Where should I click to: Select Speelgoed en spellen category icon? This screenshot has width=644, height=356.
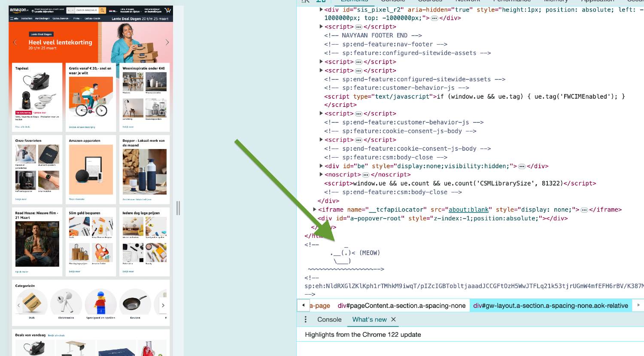100,302
